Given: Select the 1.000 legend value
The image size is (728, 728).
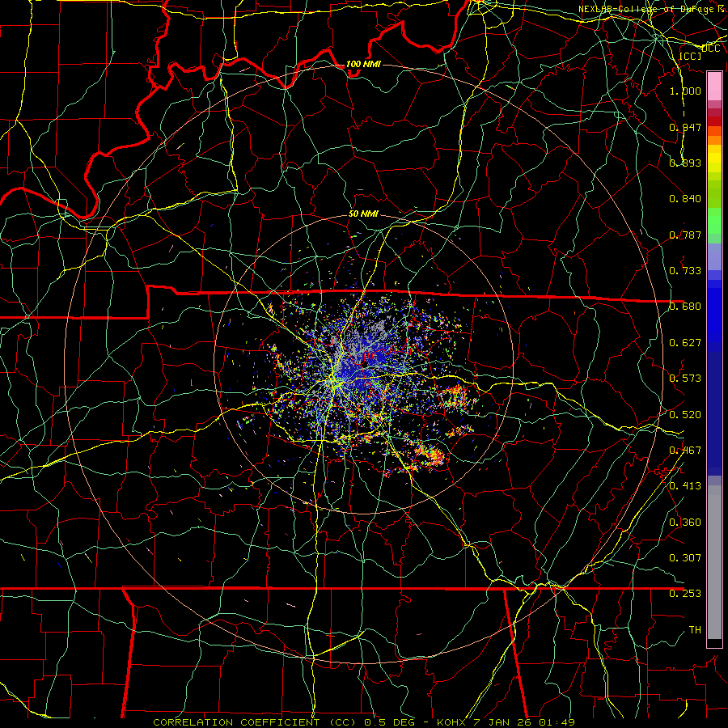Looking at the screenshot, I should [685, 91].
